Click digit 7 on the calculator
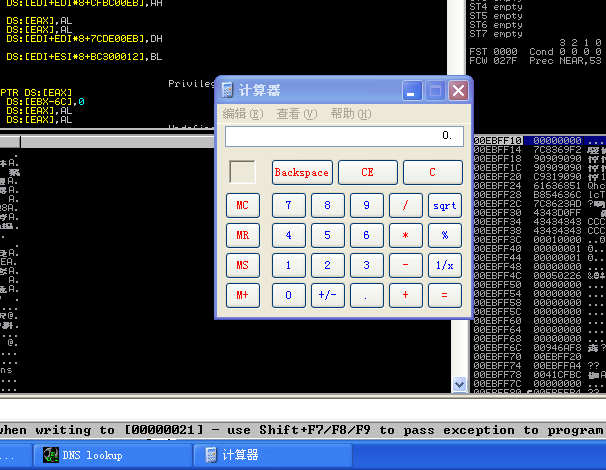 pyautogui.click(x=289, y=205)
